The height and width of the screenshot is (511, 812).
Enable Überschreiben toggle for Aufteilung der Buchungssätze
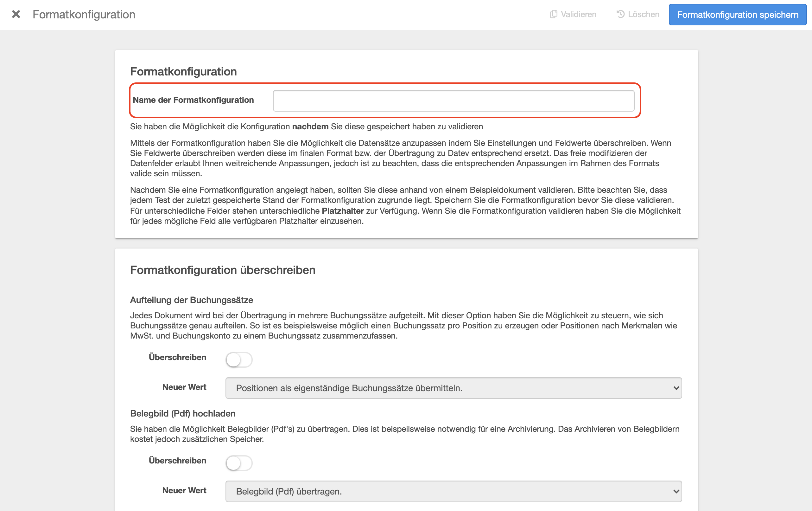click(x=239, y=359)
